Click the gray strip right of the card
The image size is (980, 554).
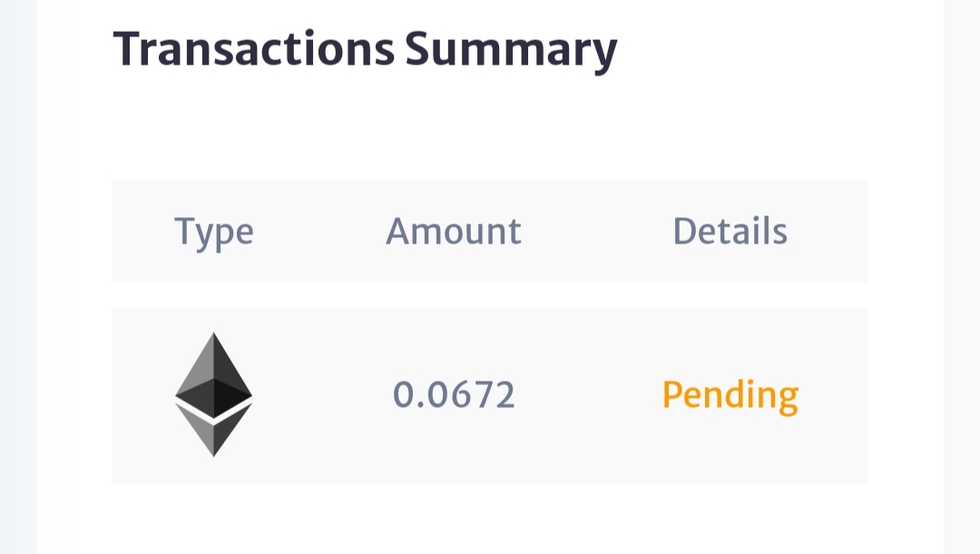click(x=962, y=272)
